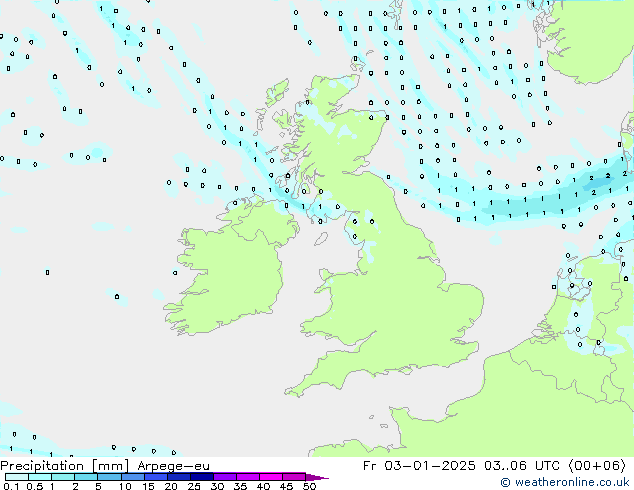This screenshot has height=490, width=634.
Task: Select the 45–50 mm legend swatch
Action: tap(294, 477)
